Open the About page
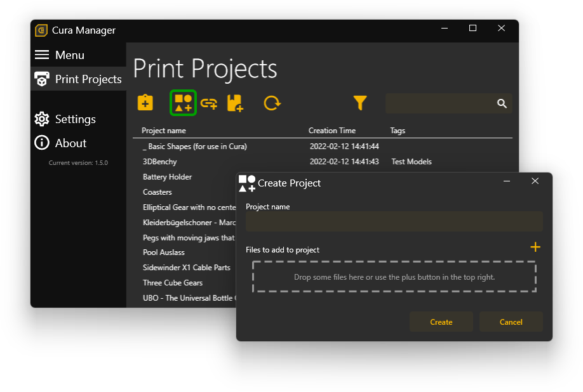 pos(60,143)
